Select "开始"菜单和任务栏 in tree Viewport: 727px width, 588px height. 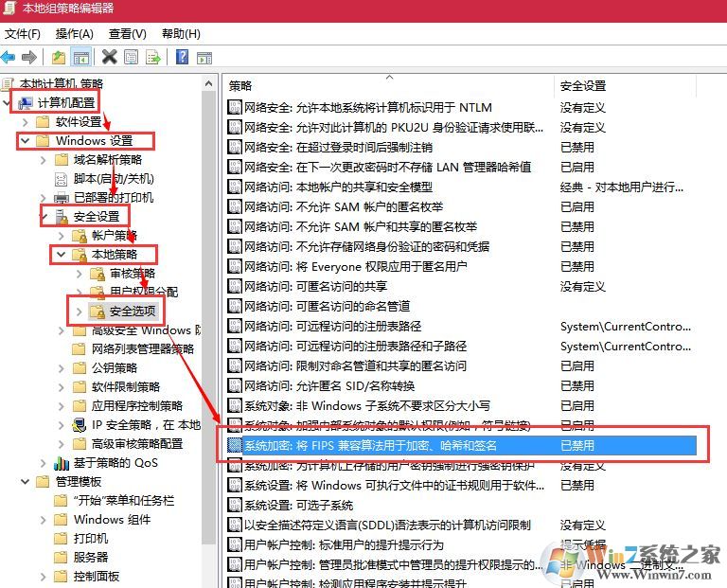pyautogui.click(x=123, y=501)
